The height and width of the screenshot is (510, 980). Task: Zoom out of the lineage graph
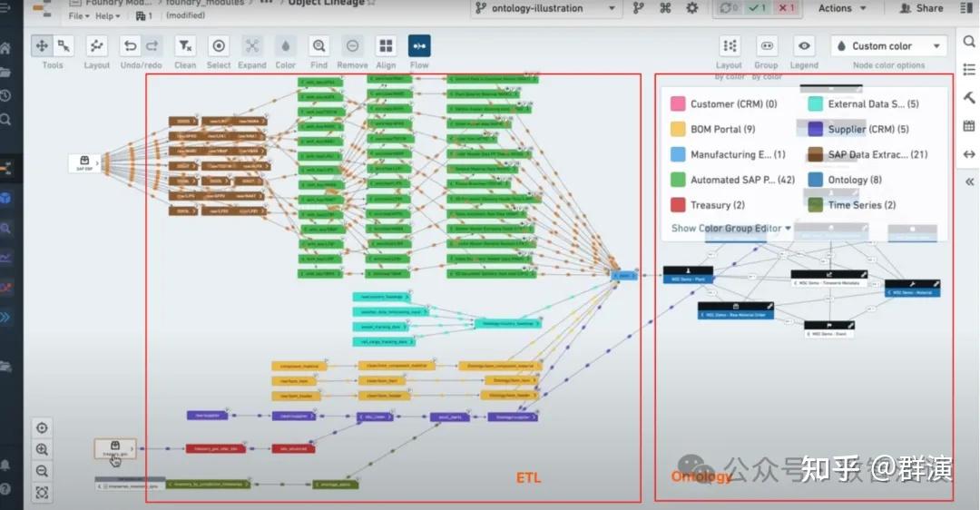pos(42,471)
